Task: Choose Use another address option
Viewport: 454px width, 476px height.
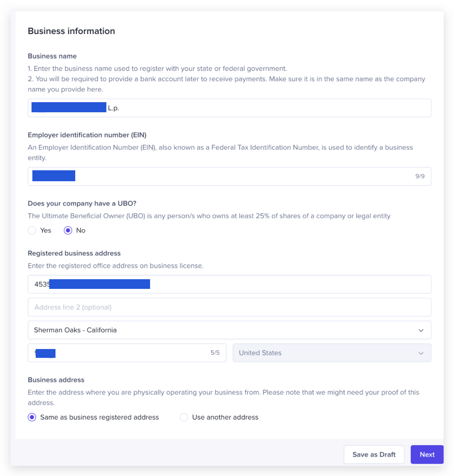Action: coord(184,417)
